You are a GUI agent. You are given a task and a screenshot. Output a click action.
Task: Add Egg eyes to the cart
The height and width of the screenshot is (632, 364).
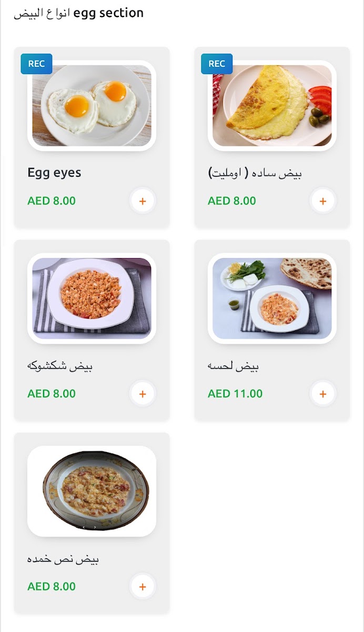[x=143, y=201]
